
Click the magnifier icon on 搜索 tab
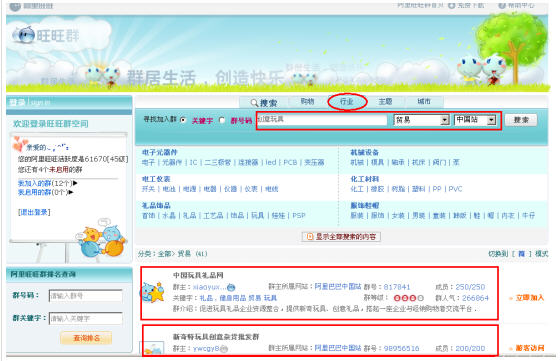click(254, 103)
